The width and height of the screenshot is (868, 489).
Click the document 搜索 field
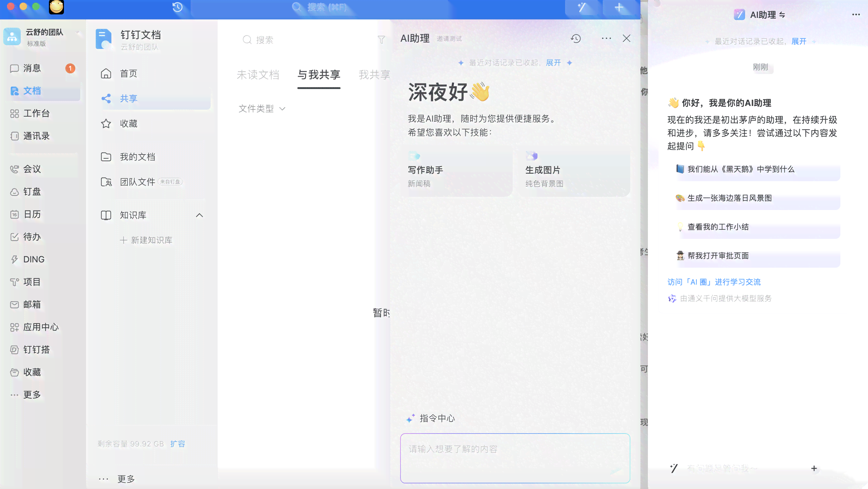click(307, 40)
